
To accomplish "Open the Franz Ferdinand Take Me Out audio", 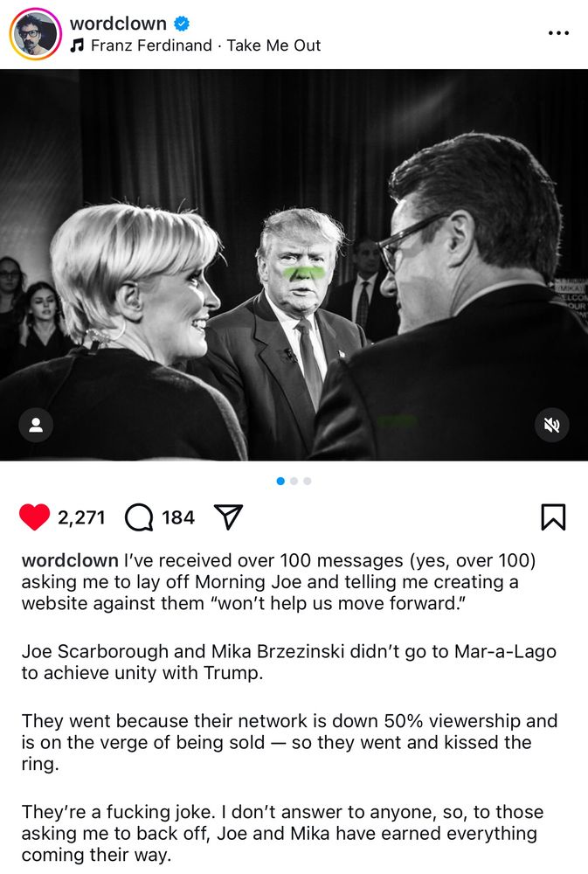I will 205,45.
